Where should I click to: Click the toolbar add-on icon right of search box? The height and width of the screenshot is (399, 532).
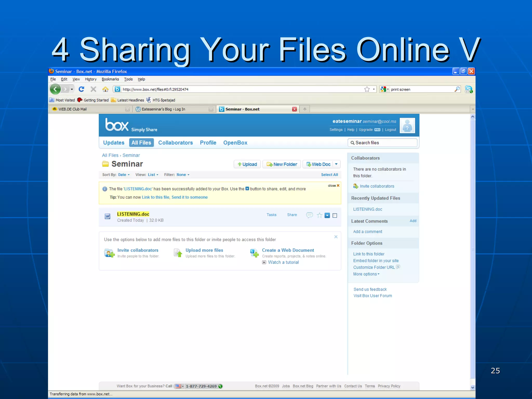point(469,89)
